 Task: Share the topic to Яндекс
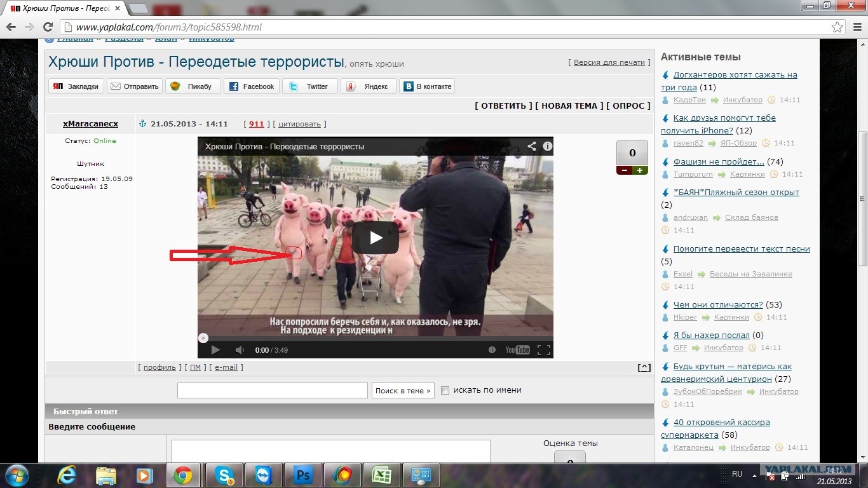tap(369, 86)
